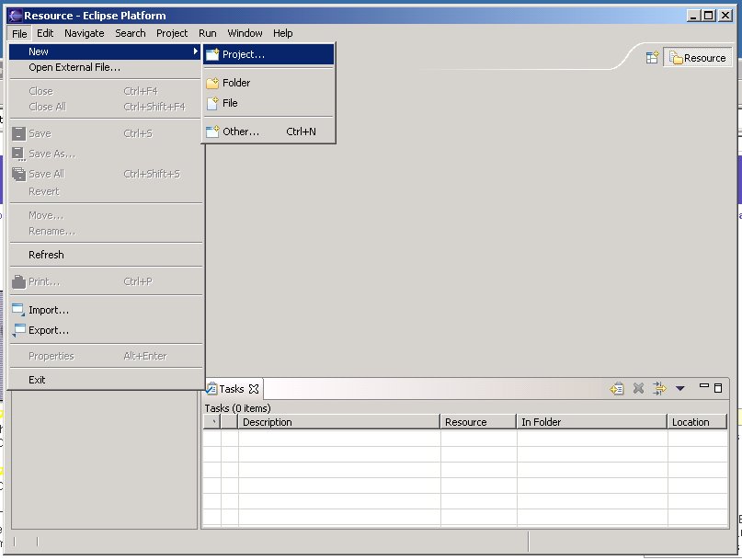Click the Delete icon in Tasks toolbar
742x560 pixels.
(638, 389)
